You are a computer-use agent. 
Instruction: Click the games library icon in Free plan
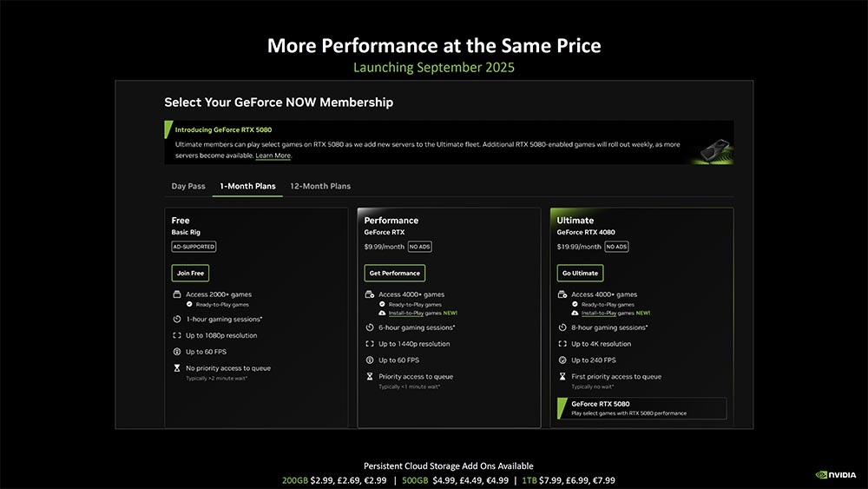pos(177,294)
